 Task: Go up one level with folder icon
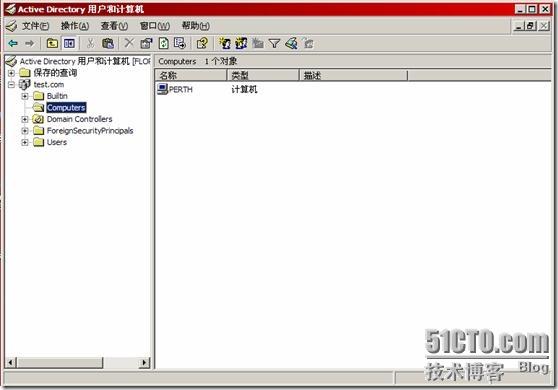52,44
